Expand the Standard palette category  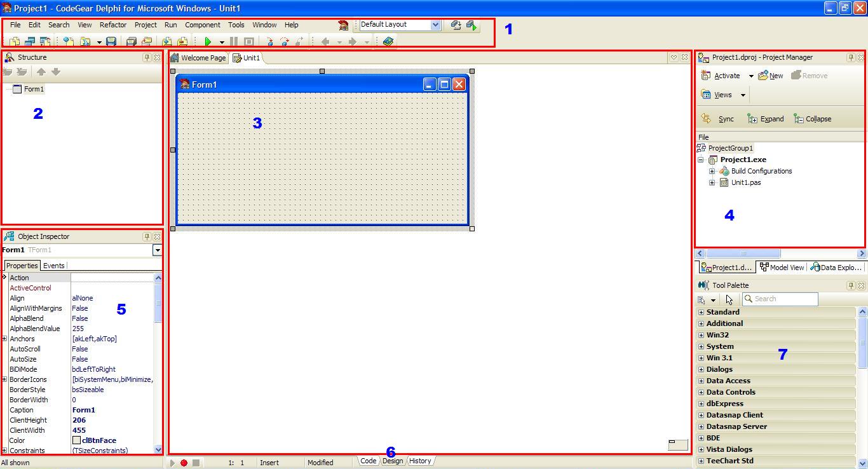(x=701, y=312)
